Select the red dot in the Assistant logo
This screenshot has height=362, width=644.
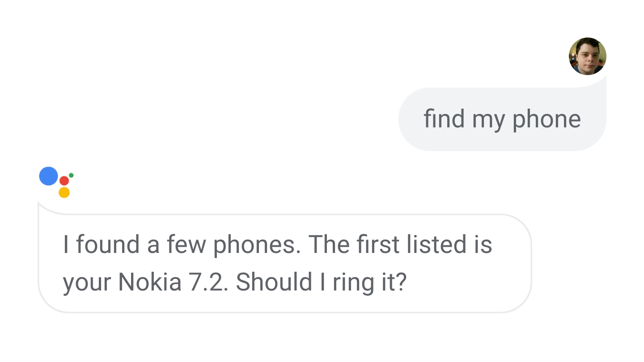coord(64,181)
